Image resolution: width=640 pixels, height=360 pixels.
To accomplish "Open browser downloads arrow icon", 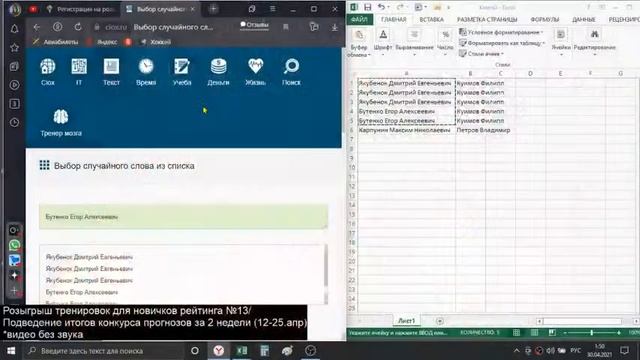I will pos(334,27).
